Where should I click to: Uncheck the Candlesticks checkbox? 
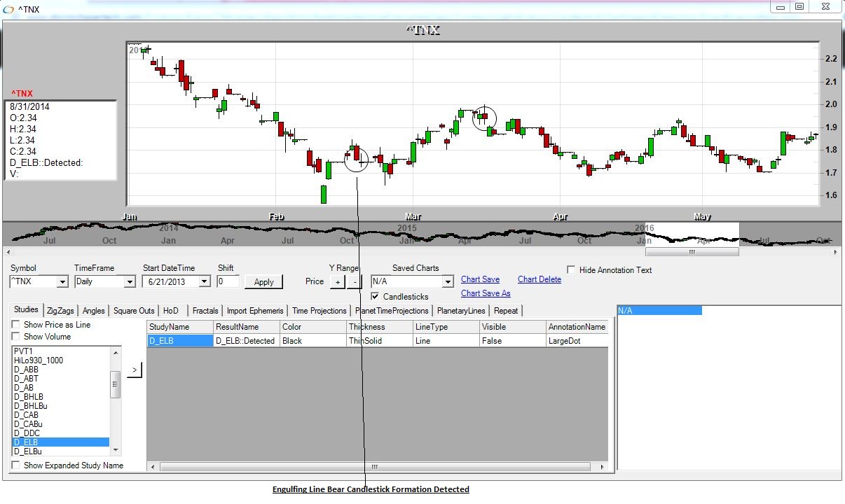click(375, 297)
